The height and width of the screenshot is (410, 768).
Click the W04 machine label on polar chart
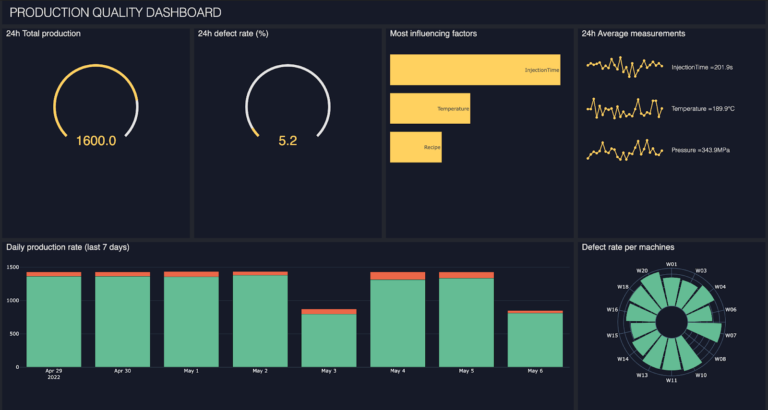720,287
